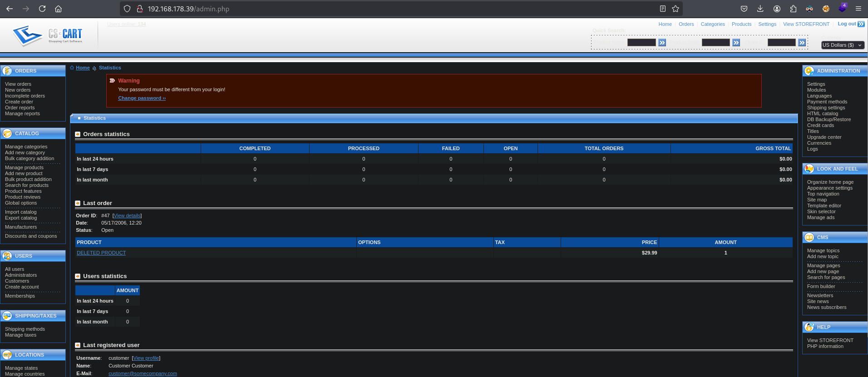Follow the Change password link

click(142, 98)
